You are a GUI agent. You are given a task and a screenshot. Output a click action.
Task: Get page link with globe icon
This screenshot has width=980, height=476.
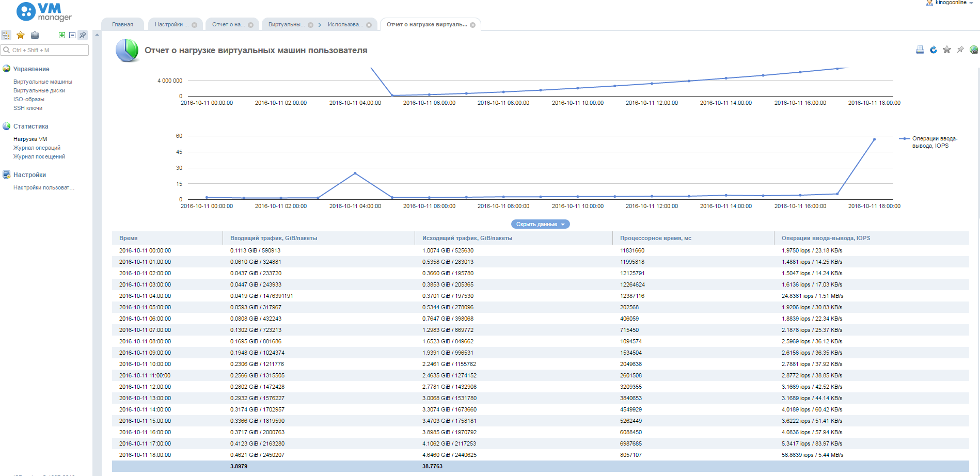click(x=974, y=50)
